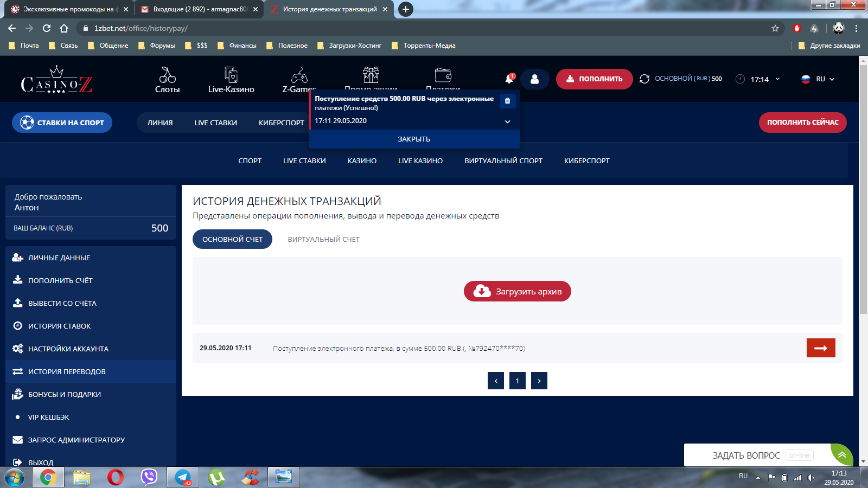Open VIP КЕШБЭК in sidebar
Viewport: 868px width, 488px height.
point(91,417)
